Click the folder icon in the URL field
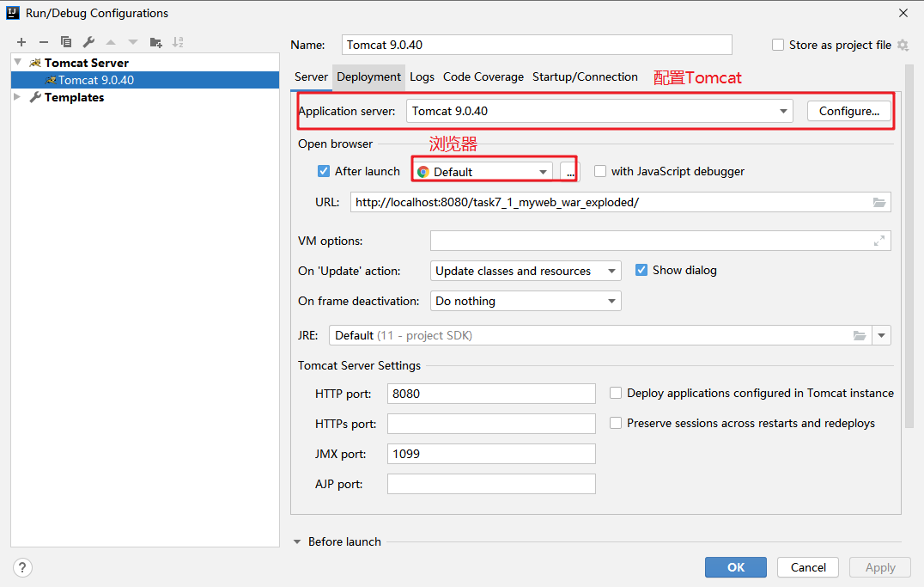Viewport: 924px width, 587px height. (x=878, y=203)
